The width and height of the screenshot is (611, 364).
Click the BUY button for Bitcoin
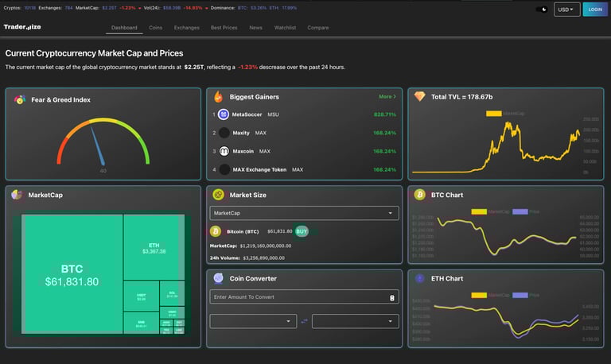[x=302, y=231]
